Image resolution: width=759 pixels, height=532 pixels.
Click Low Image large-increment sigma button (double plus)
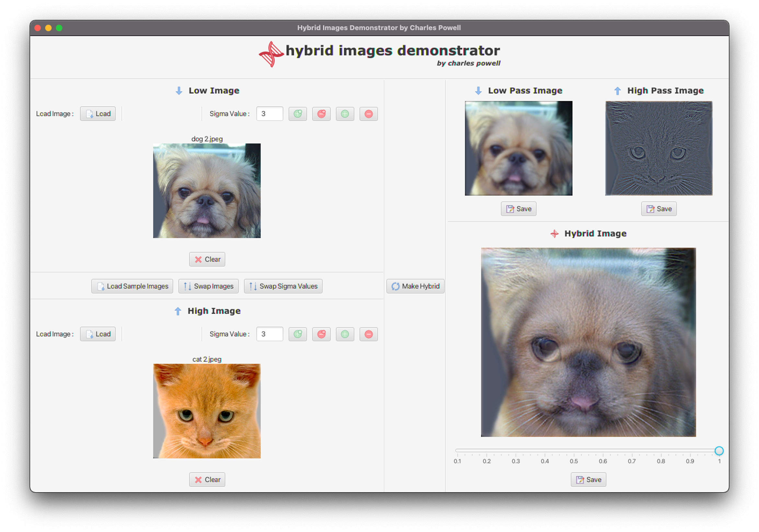[x=297, y=114]
